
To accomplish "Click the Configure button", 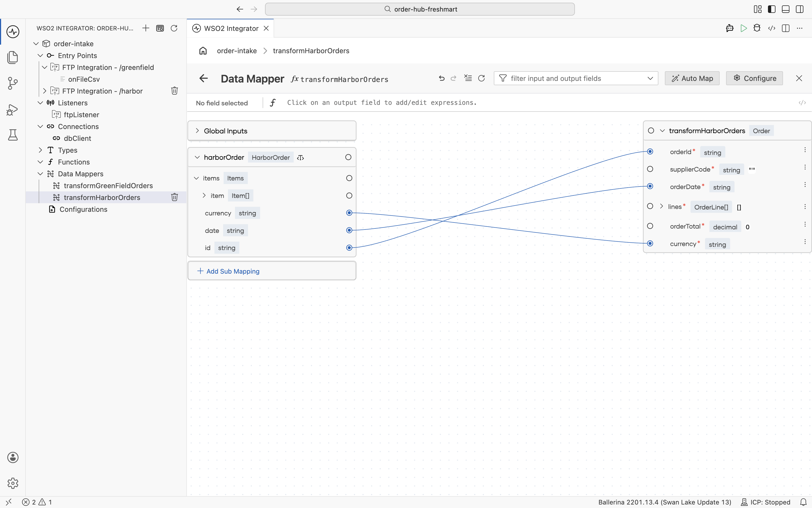I will (755, 78).
